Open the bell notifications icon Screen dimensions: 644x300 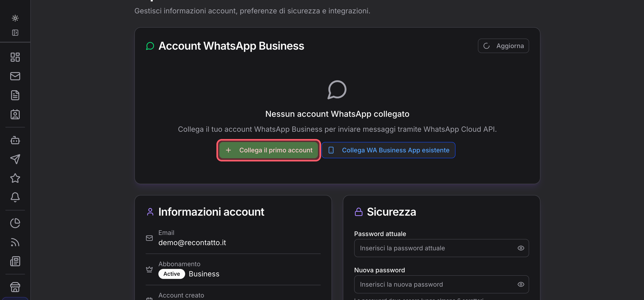tap(15, 197)
